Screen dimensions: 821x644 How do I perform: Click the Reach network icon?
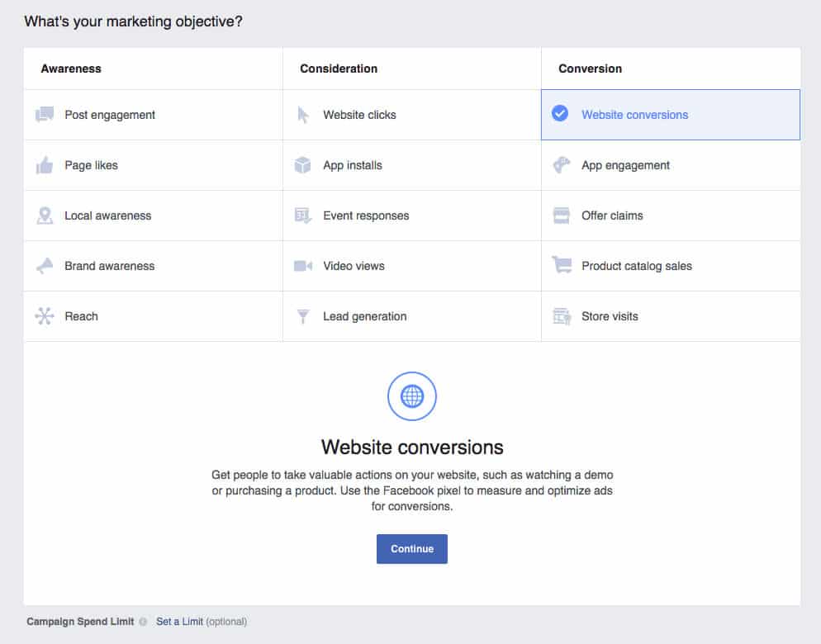tap(45, 315)
